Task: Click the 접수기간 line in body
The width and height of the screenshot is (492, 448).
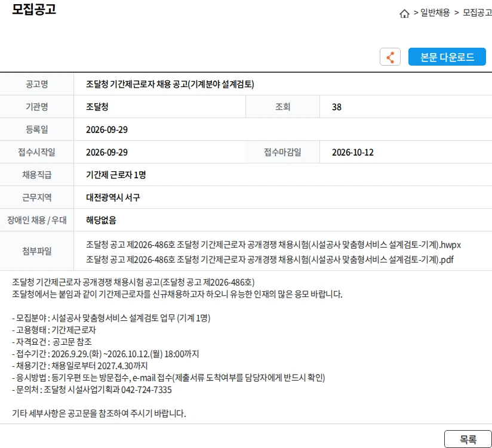Action: [106, 354]
